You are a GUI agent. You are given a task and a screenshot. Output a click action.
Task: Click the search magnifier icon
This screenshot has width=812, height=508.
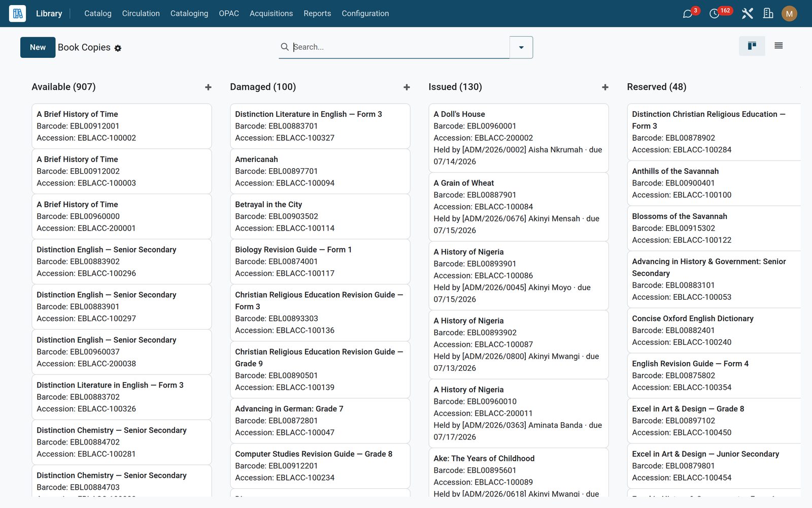pos(285,47)
